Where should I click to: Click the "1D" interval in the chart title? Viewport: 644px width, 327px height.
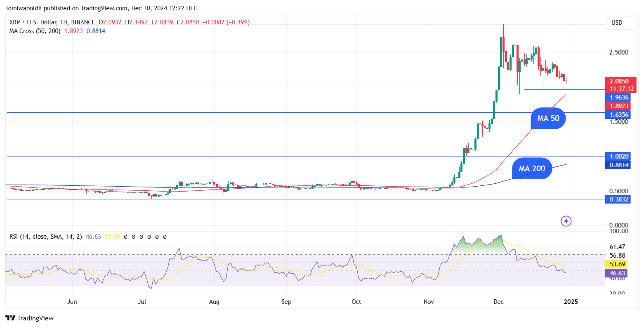coord(64,22)
